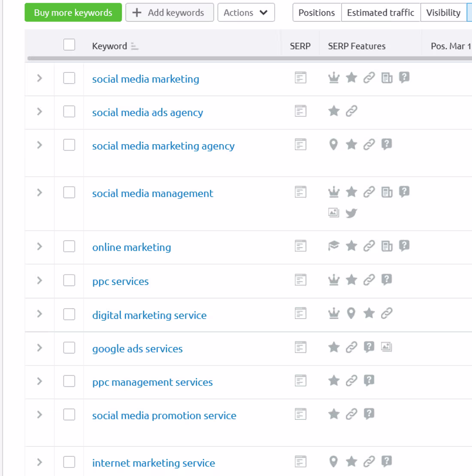Click the Featured Snippet crown icon for social media marketing
472x476 pixels.
(x=333, y=78)
